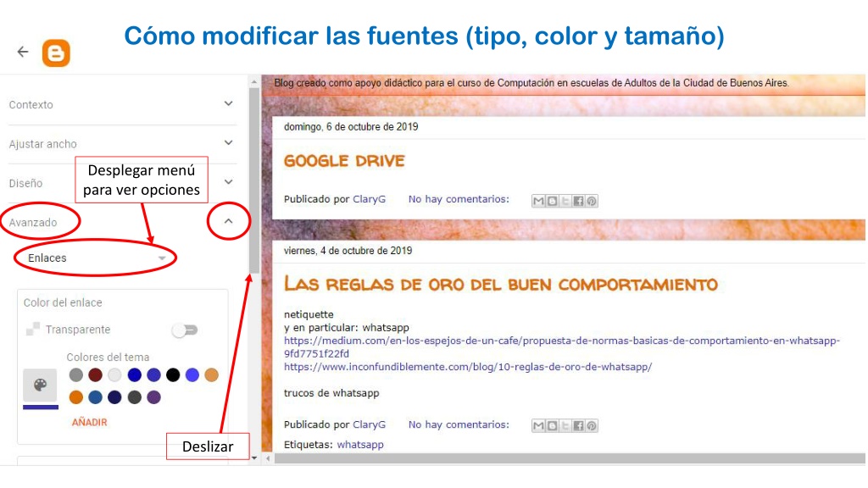This screenshot has height=488, width=868.
Task: Open the Enlaces dropdown menu
Action: 96,258
